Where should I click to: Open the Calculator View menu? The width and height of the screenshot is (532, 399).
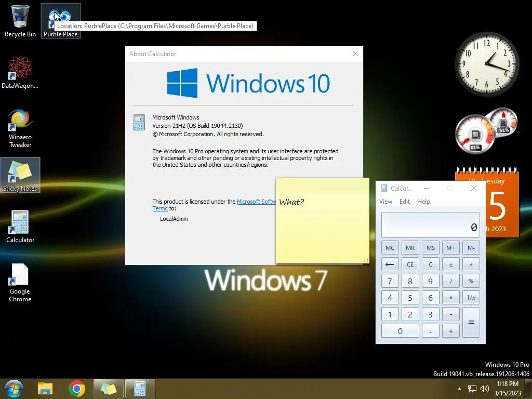[x=386, y=202]
